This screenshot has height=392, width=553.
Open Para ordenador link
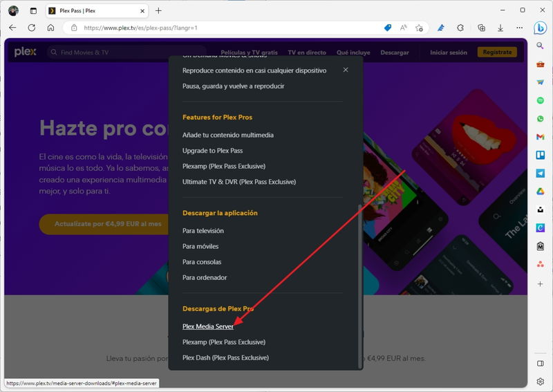[205, 277]
